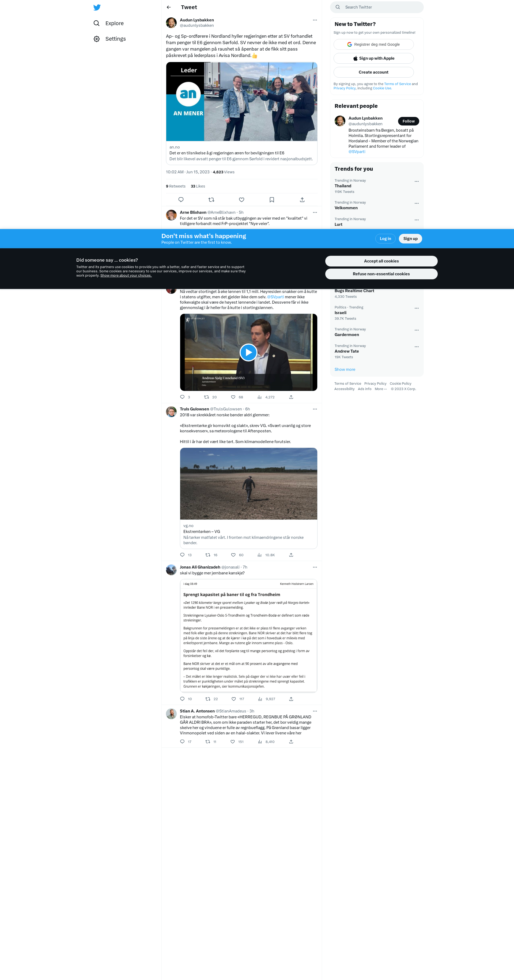
Task: Open Show more about your choices link
Action: pyautogui.click(x=126, y=276)
